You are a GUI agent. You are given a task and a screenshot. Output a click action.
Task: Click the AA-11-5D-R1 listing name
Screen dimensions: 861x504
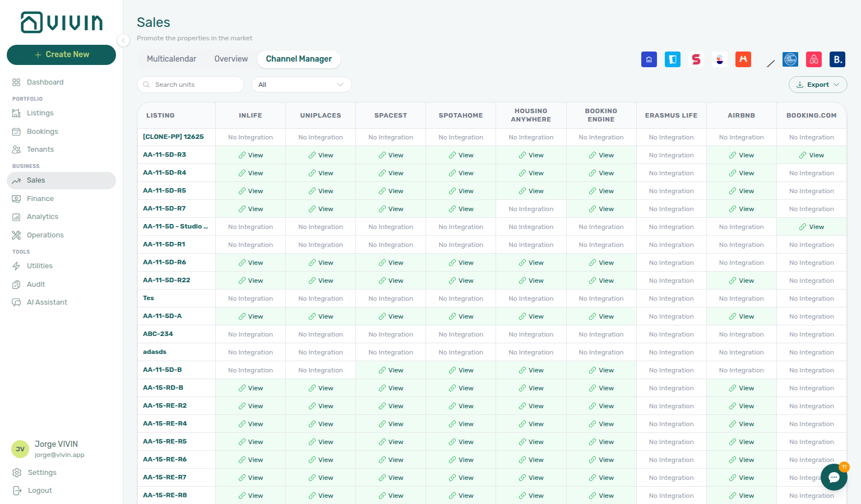pos(164,244)
